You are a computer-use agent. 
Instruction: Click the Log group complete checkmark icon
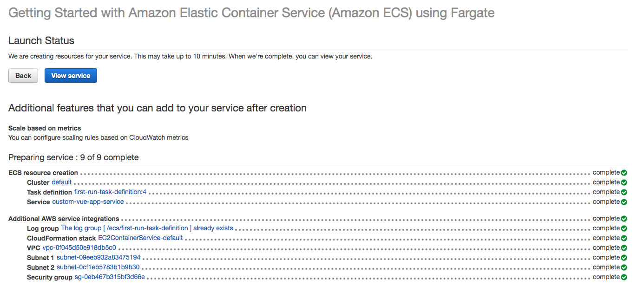[624, 228]
